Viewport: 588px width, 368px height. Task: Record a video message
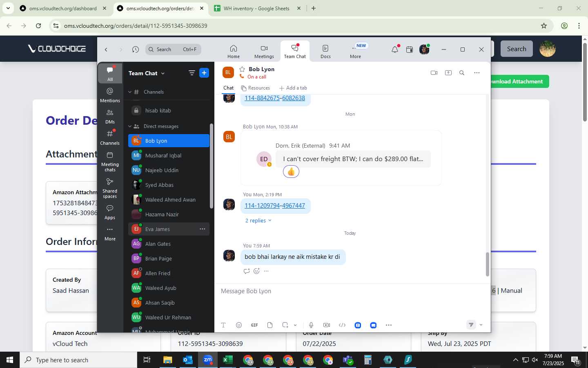point(327,325)
